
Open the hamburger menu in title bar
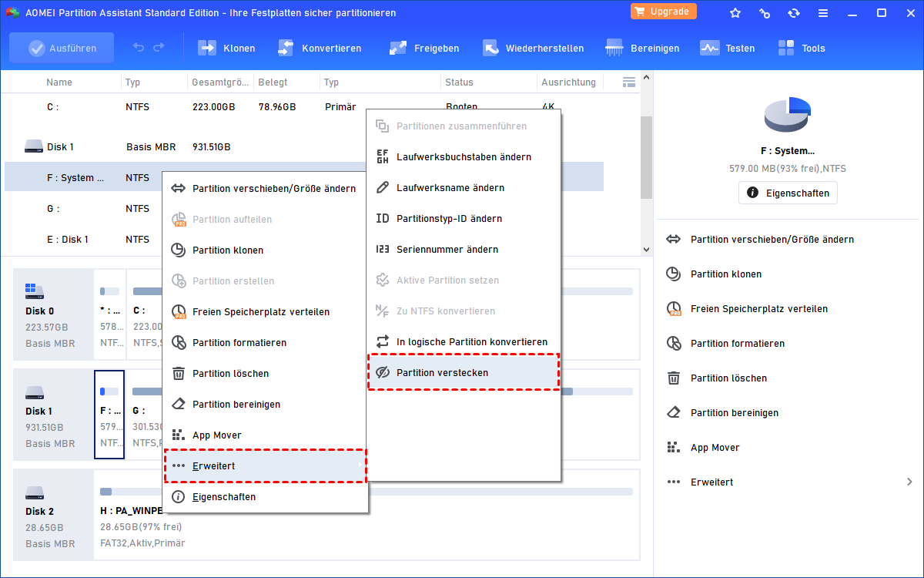[823, 13]
